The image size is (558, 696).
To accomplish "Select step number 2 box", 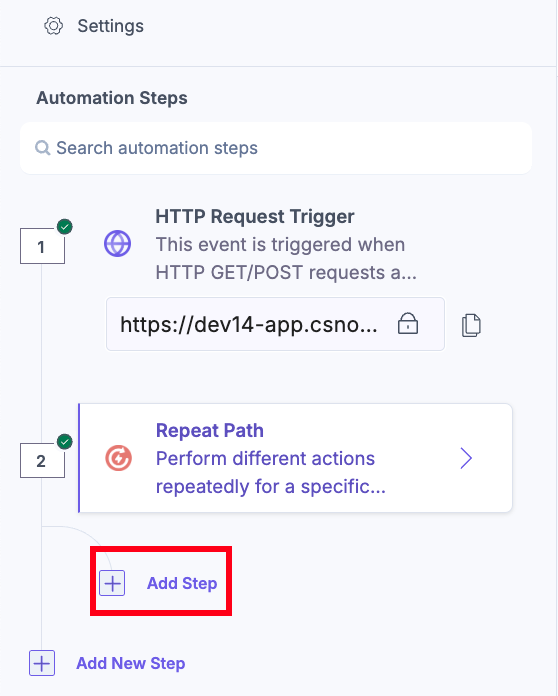I will pyautogui.click(x=42, y=461).
